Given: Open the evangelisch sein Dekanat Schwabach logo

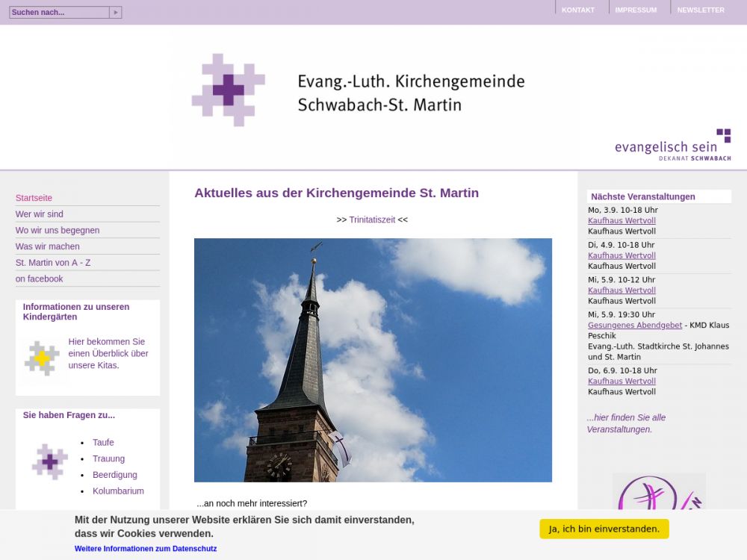Looking at the screenshot, I should (672, 146).
